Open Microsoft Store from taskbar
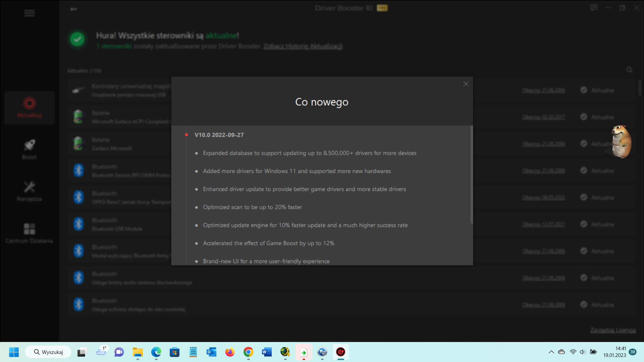 pos(174,352)
